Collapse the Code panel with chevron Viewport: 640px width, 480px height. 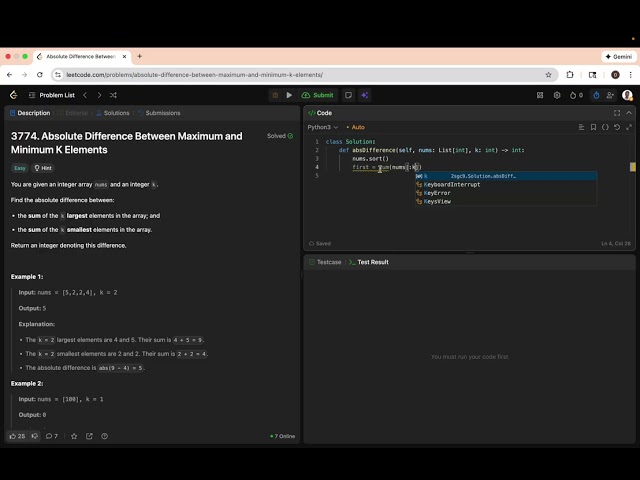click(x=629, y=113)
